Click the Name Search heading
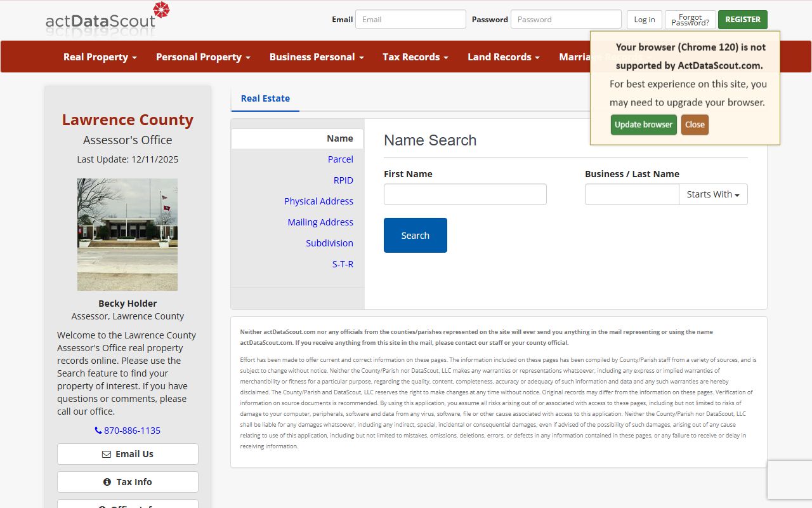The width and height of the screenshot is (812, 508). point(430,140)
